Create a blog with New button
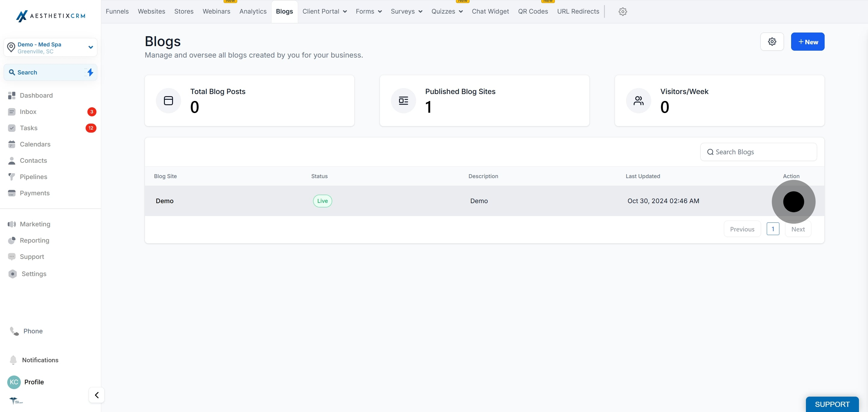868x412 pixels. [807, 42]
